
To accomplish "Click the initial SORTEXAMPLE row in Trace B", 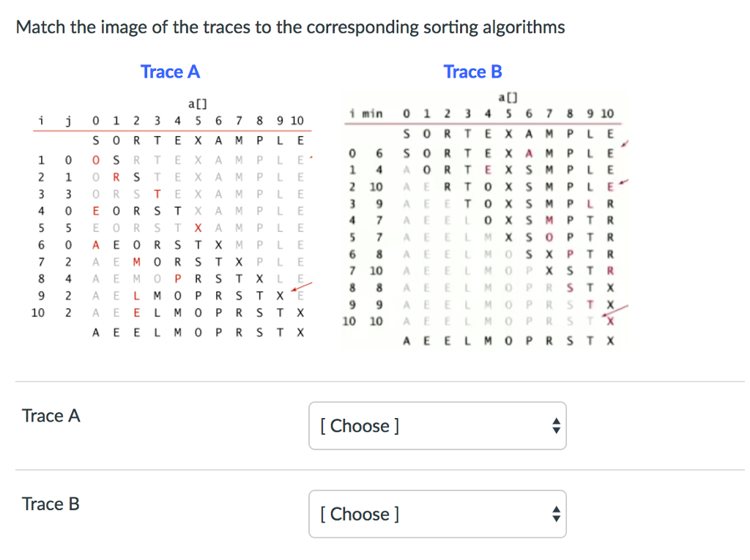I will click(x=508, y=134).
